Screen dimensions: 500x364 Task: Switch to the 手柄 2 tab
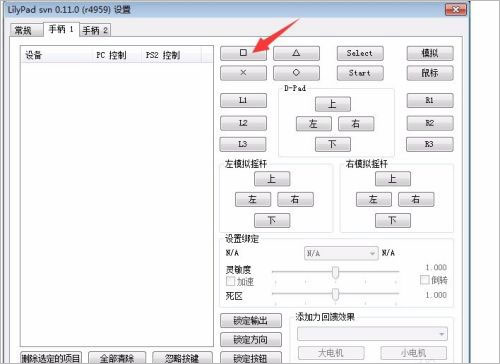click(95, 31)
